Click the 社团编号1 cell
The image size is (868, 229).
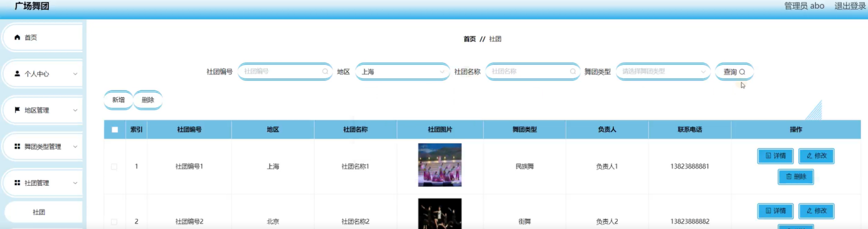click(189, 167)
